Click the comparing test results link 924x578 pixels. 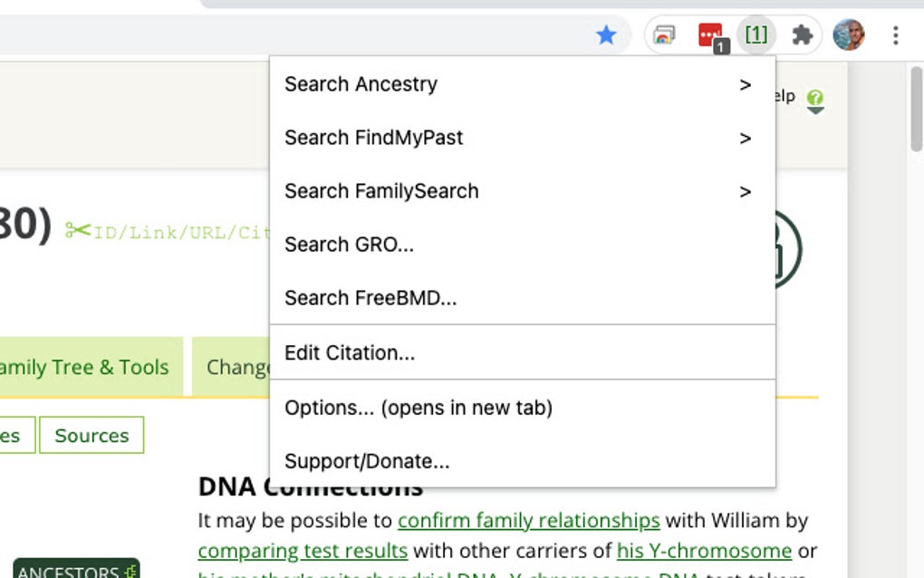pyautogui.click(x=301, y=551)
